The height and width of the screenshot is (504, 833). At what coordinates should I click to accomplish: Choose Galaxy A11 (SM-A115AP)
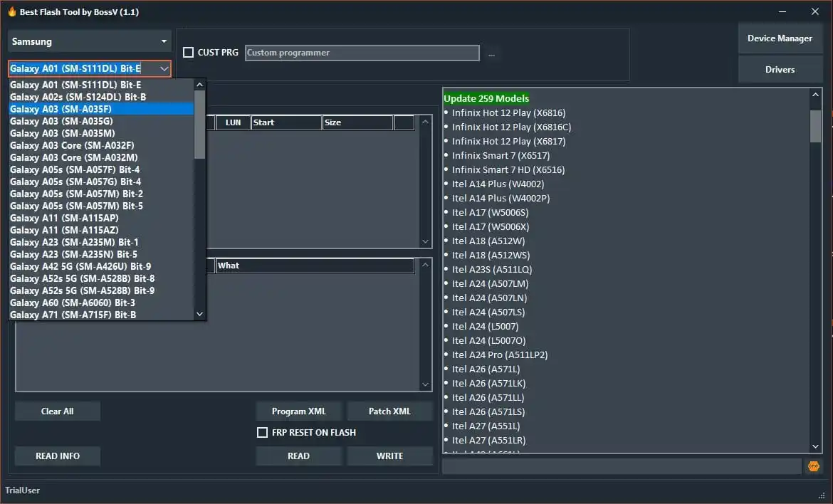[101, 219]
